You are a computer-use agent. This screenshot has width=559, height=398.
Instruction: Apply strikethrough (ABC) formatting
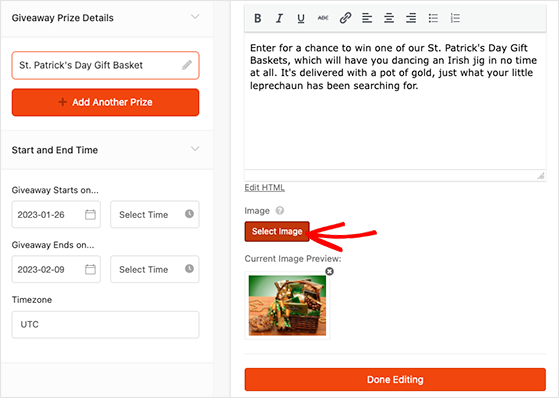tap(323, 18)
